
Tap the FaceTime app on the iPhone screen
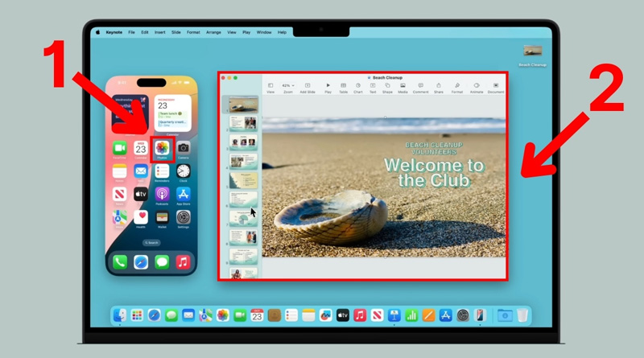pyautogui.click(x=119, y=148)
